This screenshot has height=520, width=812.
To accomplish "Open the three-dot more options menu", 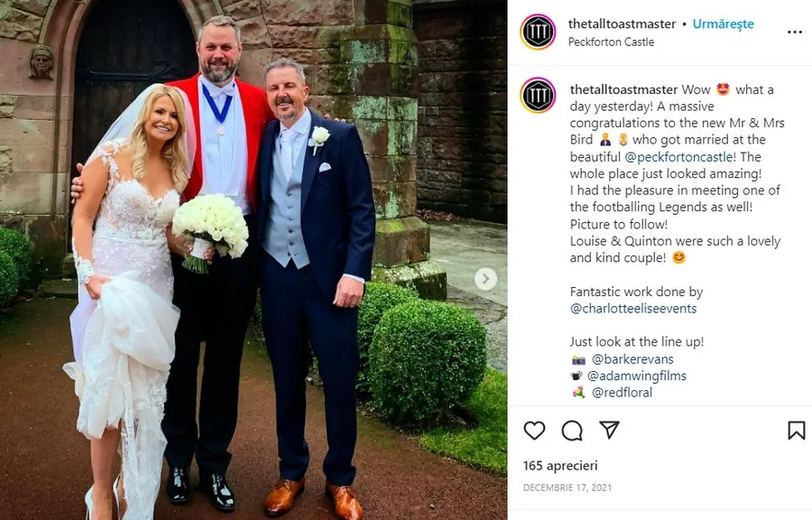I will tap(794, 32).
